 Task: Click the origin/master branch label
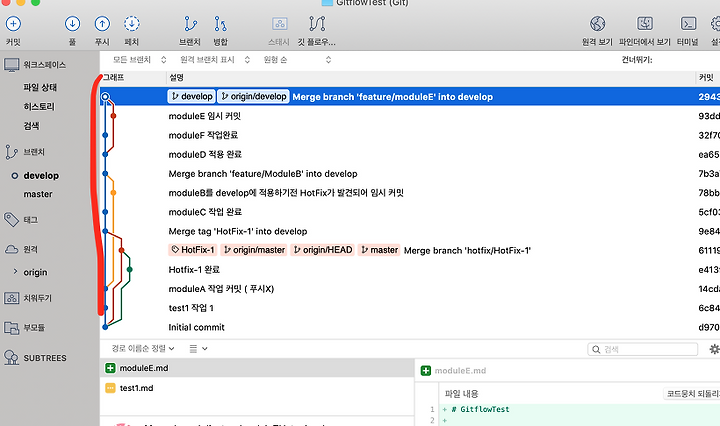pyautogui.click(x=254, y=250)
